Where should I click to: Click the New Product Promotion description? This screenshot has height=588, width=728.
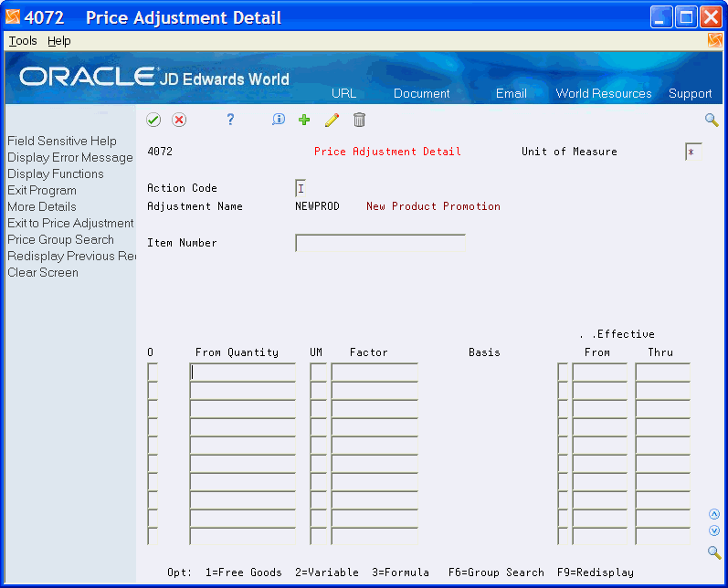tap(433, 206)
